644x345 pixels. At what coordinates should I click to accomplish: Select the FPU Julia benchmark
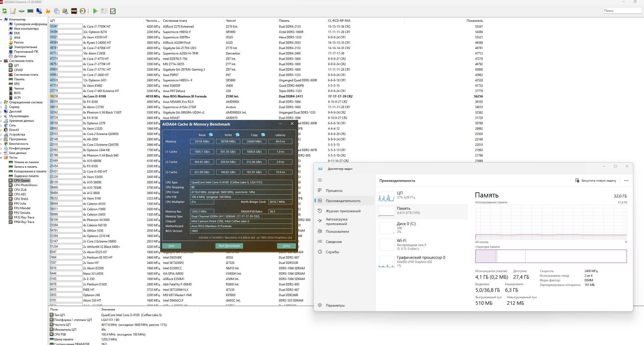(18, 204)
